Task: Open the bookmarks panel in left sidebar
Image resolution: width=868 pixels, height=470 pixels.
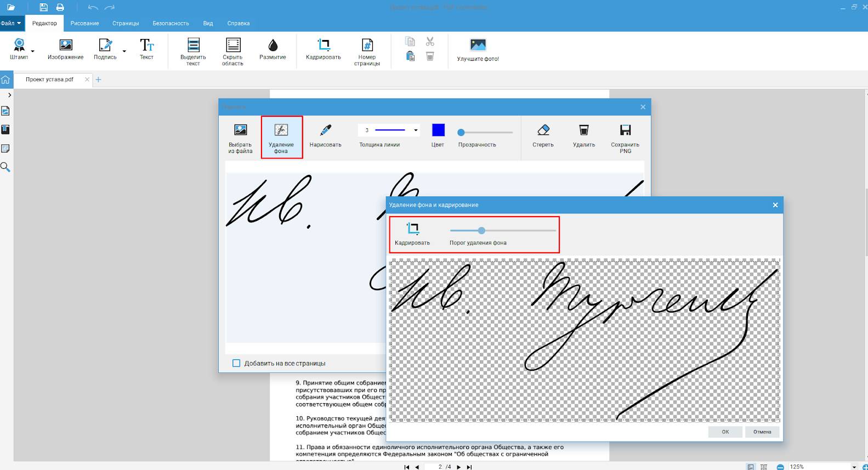Action: [x=5, y=130]
